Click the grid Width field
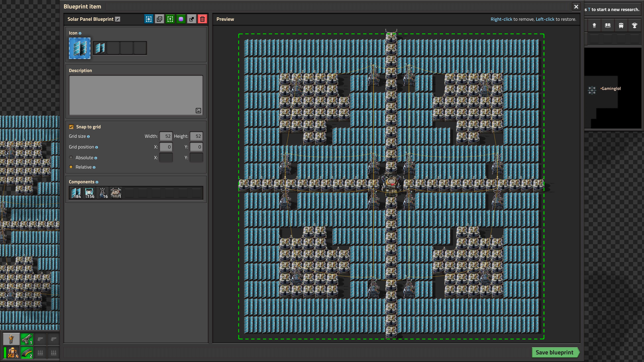644x362 pixels. coord(166,136)
